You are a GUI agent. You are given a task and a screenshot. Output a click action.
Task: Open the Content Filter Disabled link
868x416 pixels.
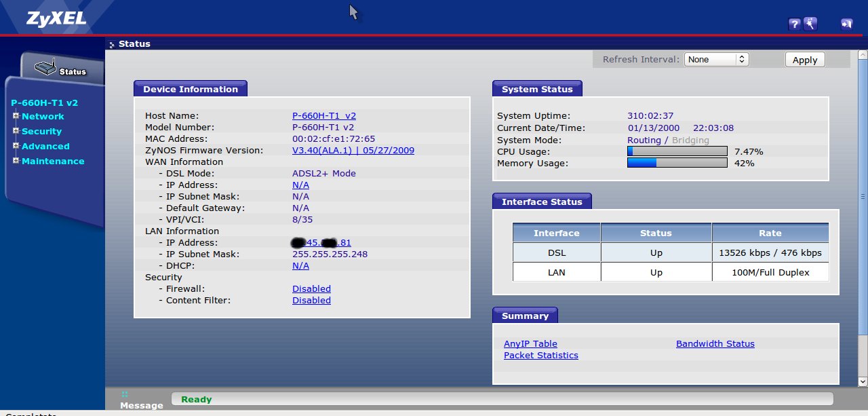pos(311,301)
